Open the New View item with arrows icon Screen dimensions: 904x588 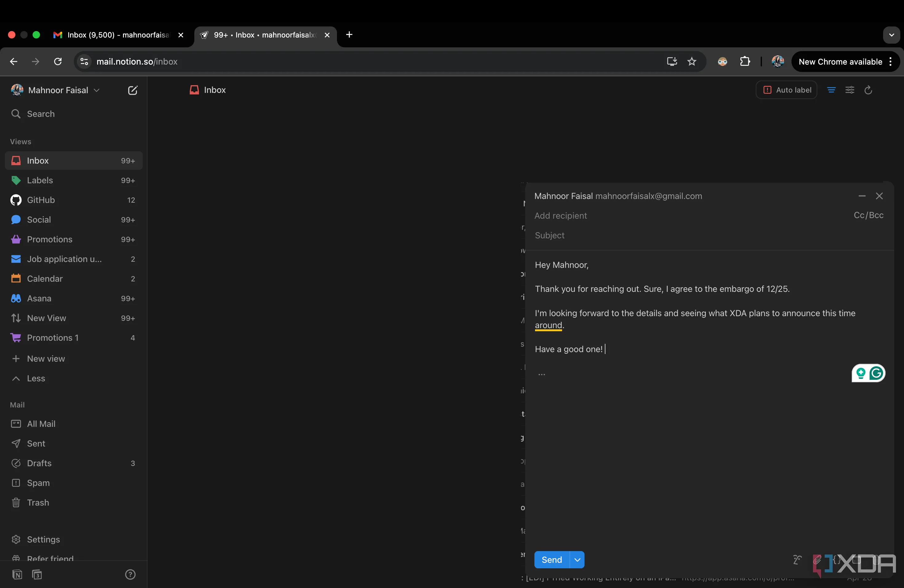[74, 318]
